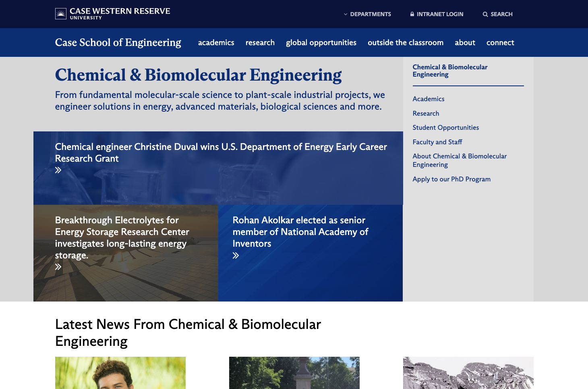Click the Departments chevron arrow
588x389 pixels.
tap(346, 14)
